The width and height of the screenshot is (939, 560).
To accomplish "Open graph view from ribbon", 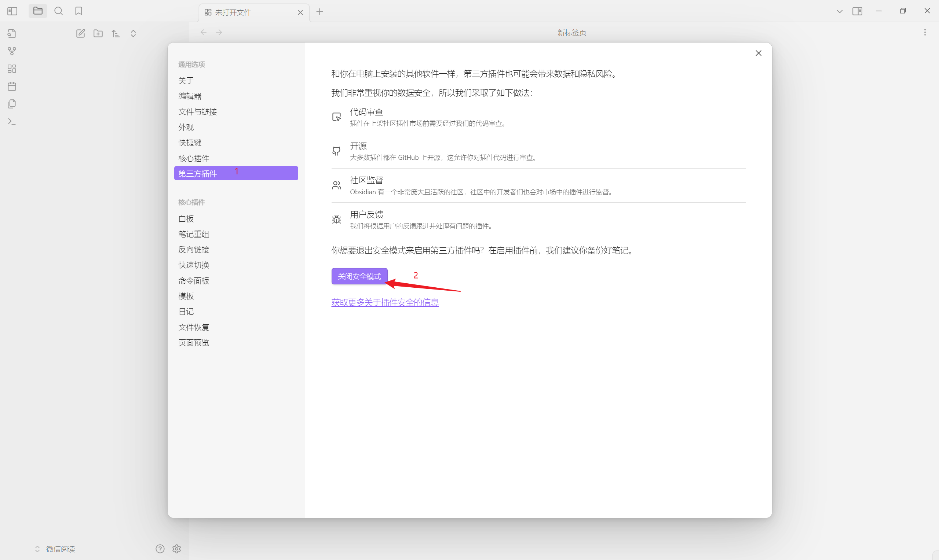I will (x=12, y=51).
